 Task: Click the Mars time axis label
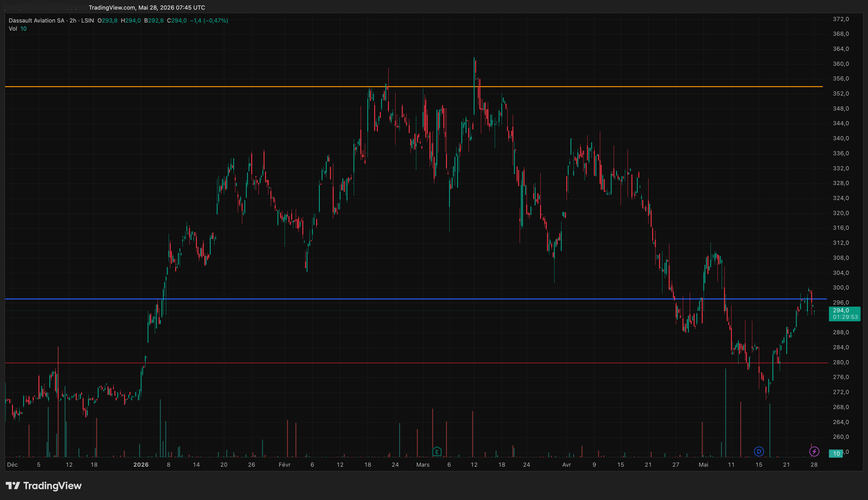(x=423, y=465)
